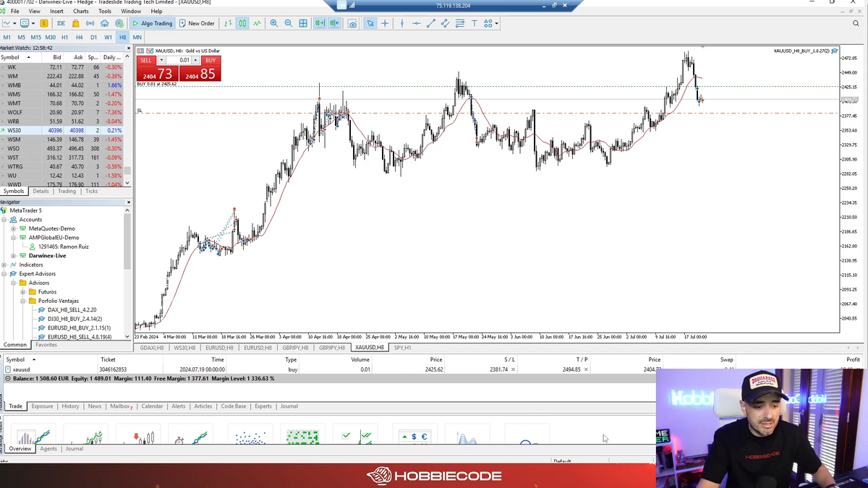The width and height of the screenshot is (868, 488).
Task: Click the Market Watch vertical scrollbar
Action: [127, 119]
